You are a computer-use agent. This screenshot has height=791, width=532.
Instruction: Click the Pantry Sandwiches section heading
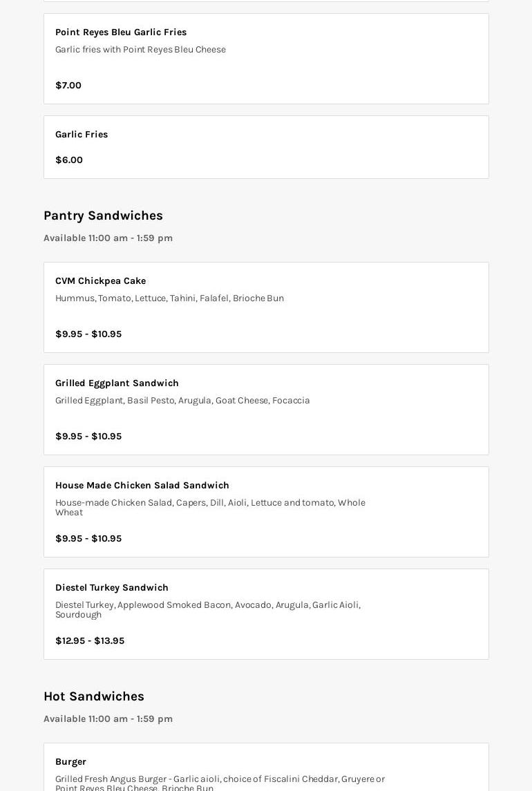[x=103, y=216]
